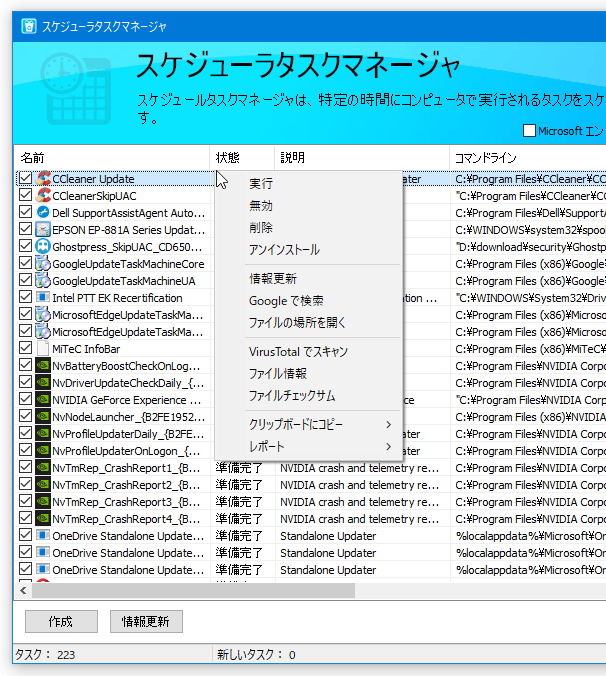Viewport: 606px width, 676px height.
Task: Toggle the MiTeC InfoBar checkbox
Action: (x=25, y=348)
